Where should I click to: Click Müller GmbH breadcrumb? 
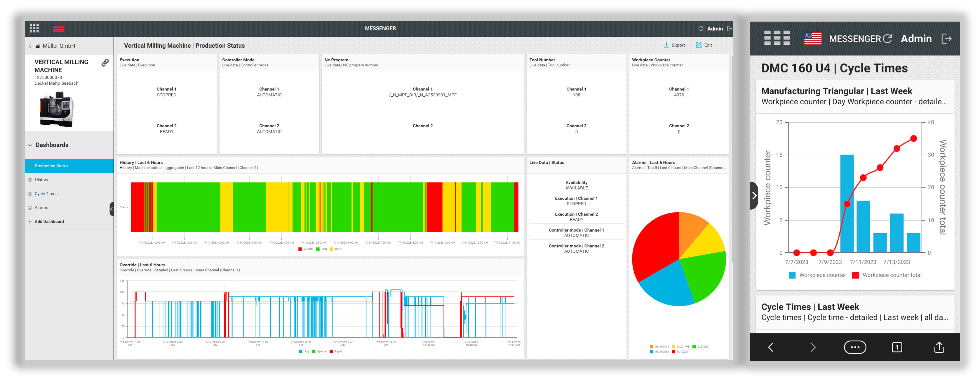[59, 46]
